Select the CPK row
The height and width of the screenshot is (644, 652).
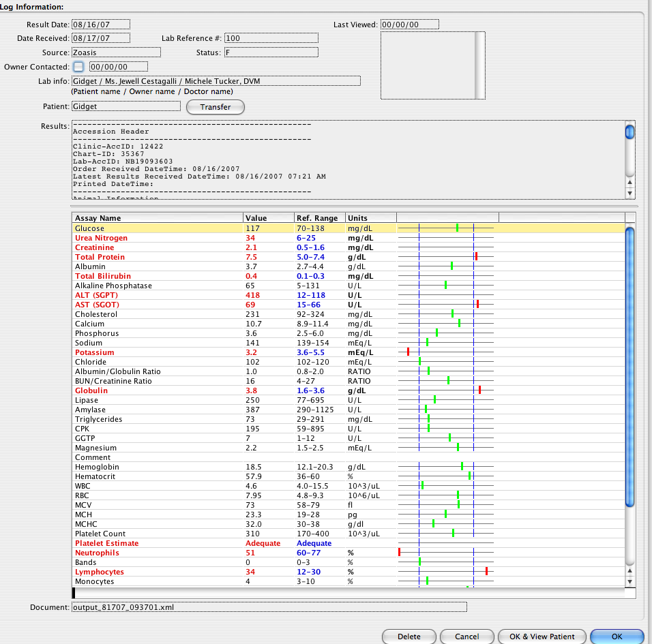[x=349, y=429]
